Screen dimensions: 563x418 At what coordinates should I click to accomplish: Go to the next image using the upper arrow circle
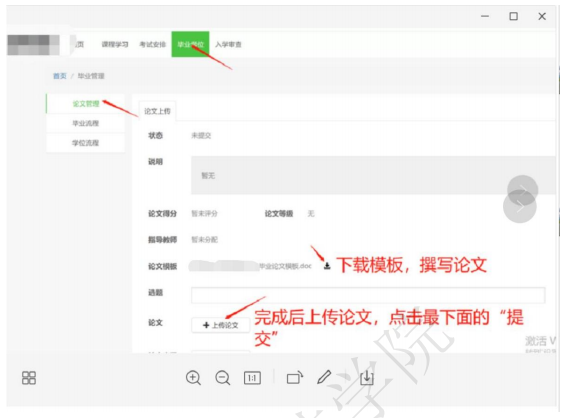(522, 190)
